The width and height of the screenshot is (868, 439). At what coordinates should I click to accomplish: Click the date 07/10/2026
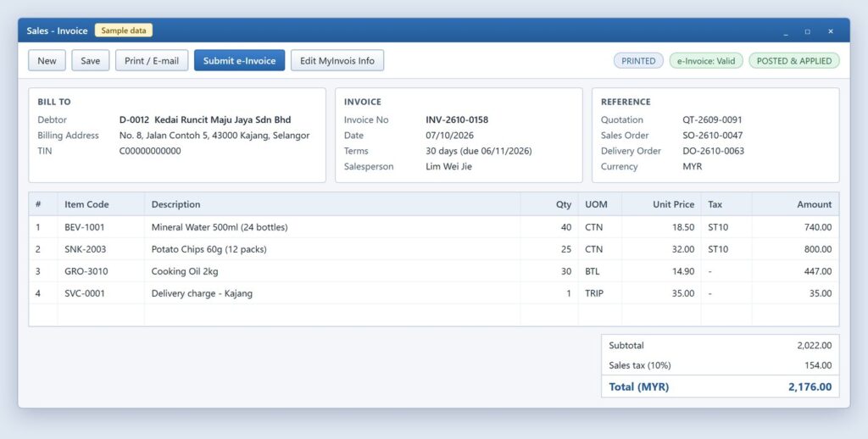pos(449,136)
